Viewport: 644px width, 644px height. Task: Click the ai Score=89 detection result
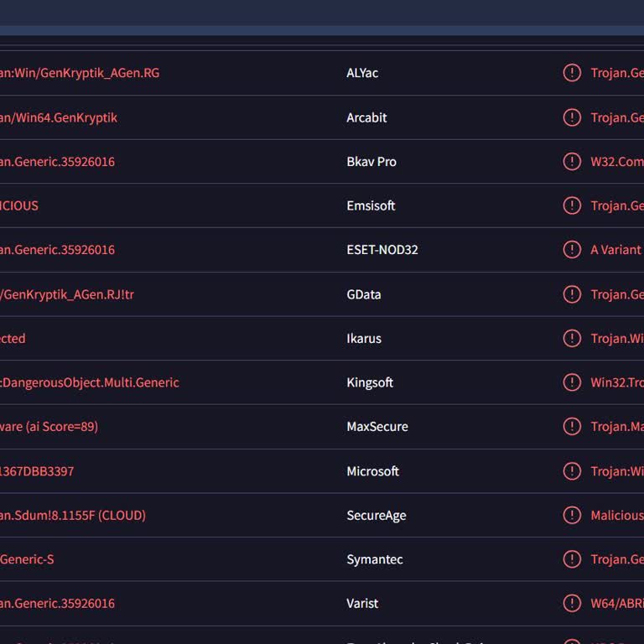[49, 427]
